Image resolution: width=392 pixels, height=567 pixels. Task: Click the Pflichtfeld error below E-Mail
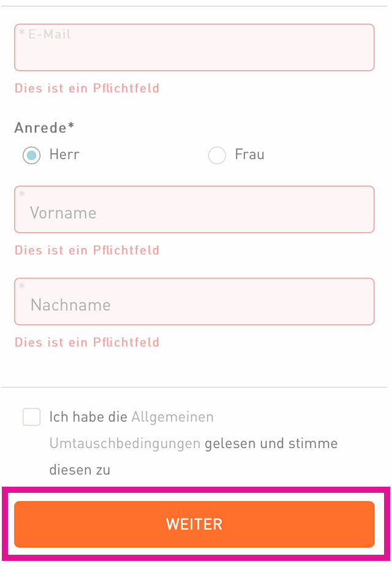[x=87, y=88]
